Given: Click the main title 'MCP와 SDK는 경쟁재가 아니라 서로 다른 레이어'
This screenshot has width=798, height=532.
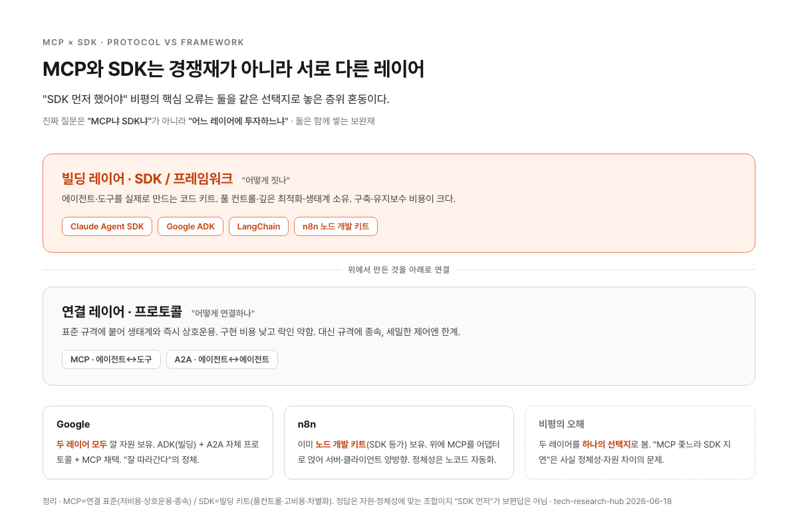Looking at the screenshot, I should pyautogui.click(x=233, y=69).
